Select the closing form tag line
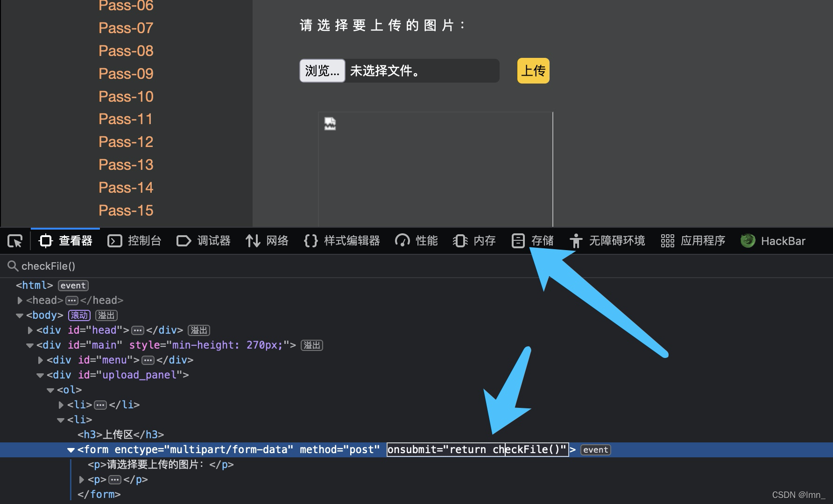The image size is (833, 504). pyautogui.click(x=99, y=495)
